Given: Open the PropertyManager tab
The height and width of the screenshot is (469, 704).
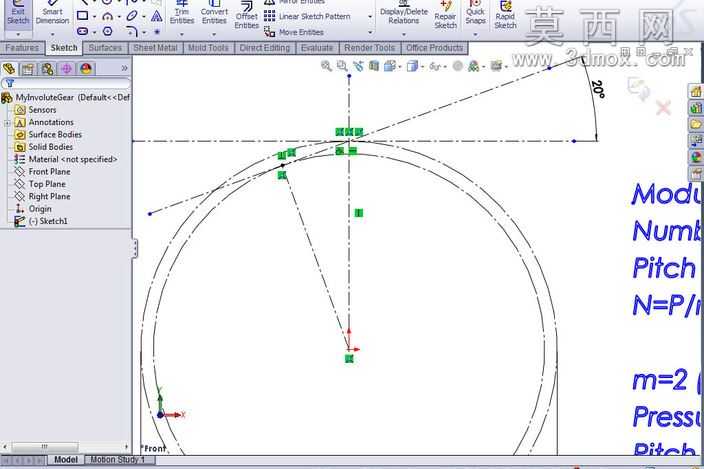Looking at the screenshot, I should click(28, 69).
